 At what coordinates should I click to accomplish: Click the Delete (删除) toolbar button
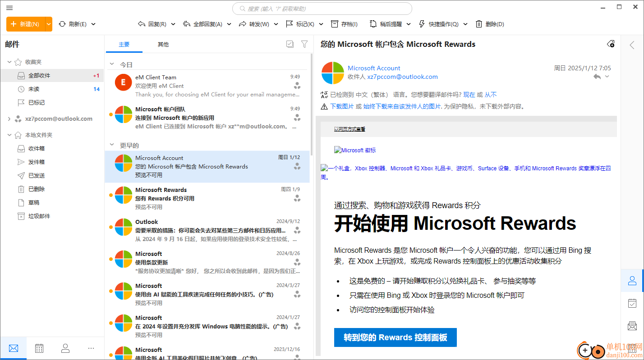click(x=490, y=24)
